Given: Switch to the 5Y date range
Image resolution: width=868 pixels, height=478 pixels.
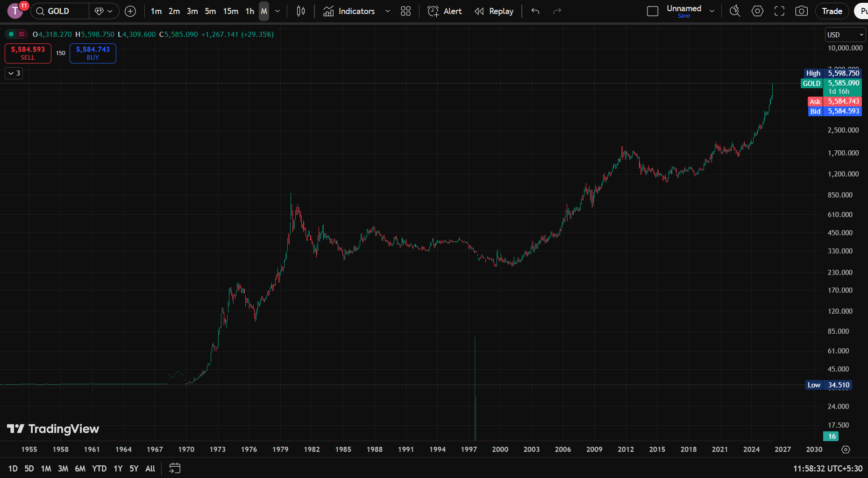Looking at the screenshot, I should pyautogui.click(x=134, y=468).
